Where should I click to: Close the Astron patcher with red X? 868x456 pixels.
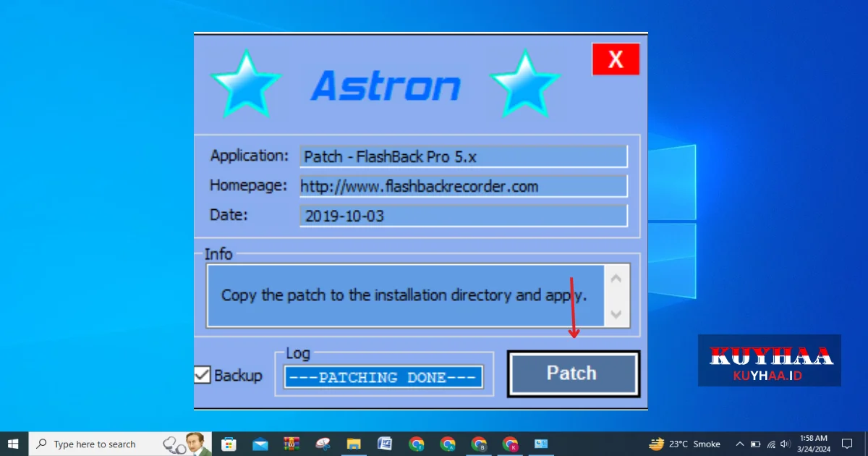tap(616, 59)
